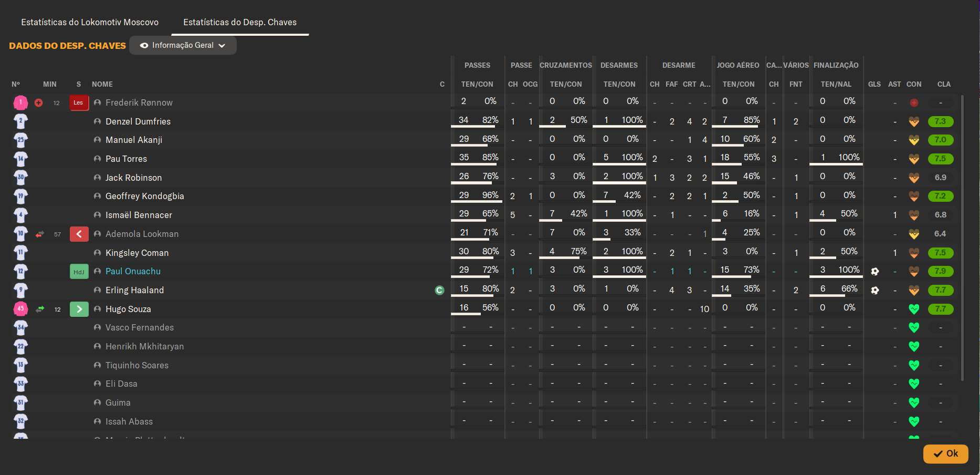The width and height of the screenshot is (980, 475).
Task: Click the substituted-on arrows icon for Hugo Souza
Action: [x=40, y=309]
